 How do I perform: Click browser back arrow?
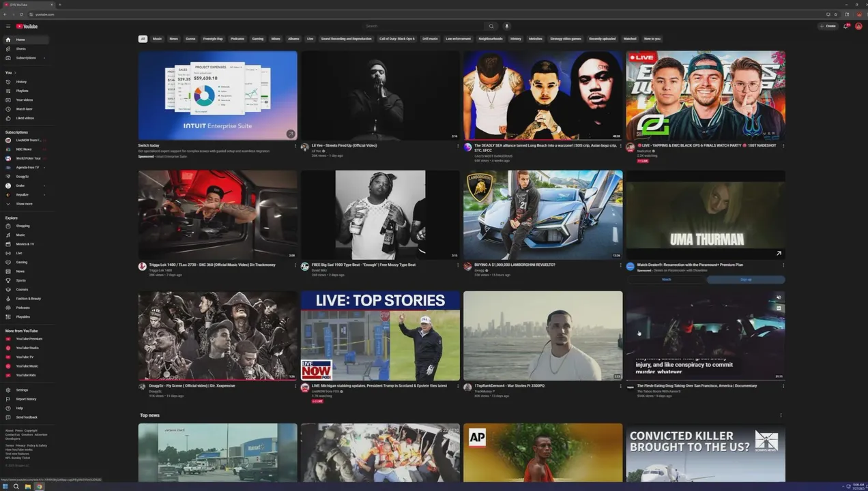point(5,14)
